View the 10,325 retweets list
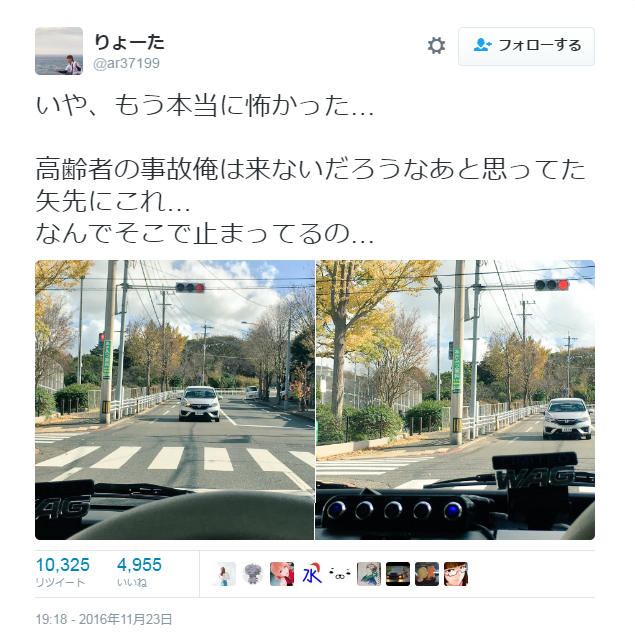Image resolution: width=635 pixels, height=638 pixels. coord(62,572)
